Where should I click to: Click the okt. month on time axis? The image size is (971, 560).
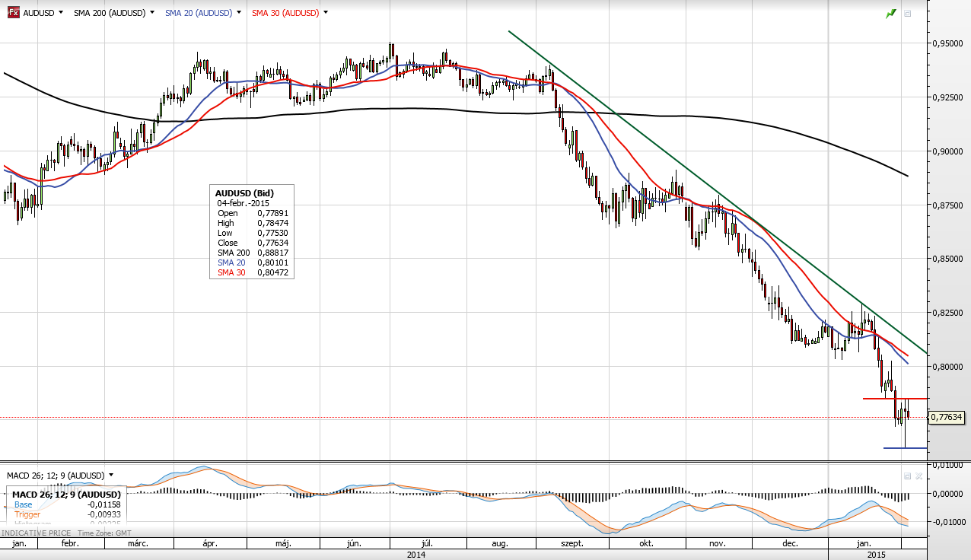pos(646,544)
